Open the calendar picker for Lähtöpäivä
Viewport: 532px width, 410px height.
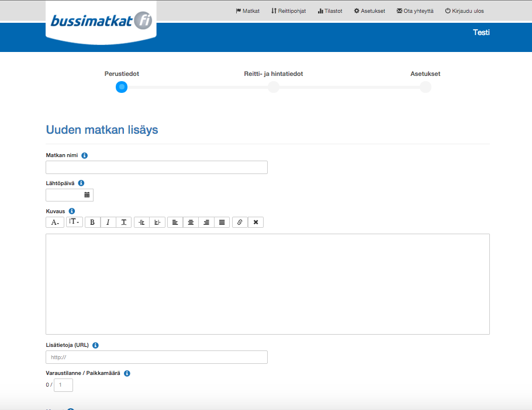coord(87,195)
